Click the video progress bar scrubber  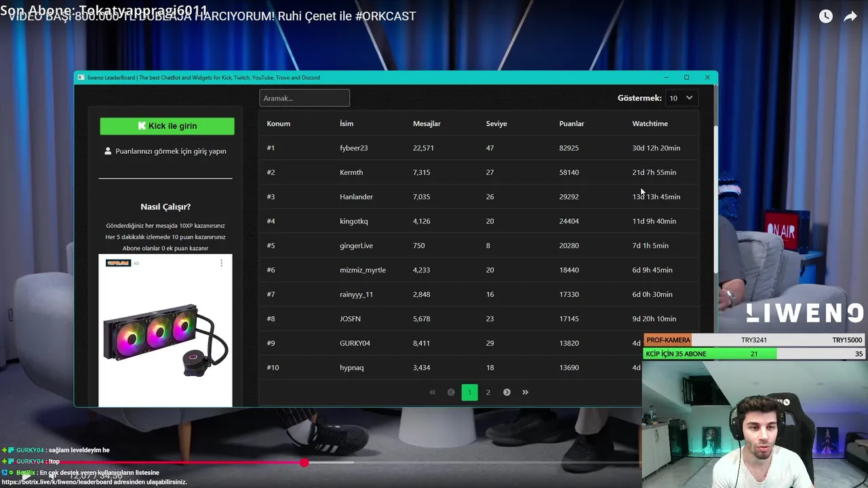click(304, 462)
